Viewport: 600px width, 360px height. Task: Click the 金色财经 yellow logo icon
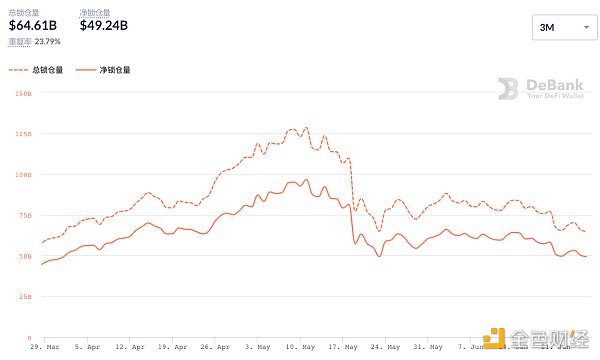tap(493, 338)
